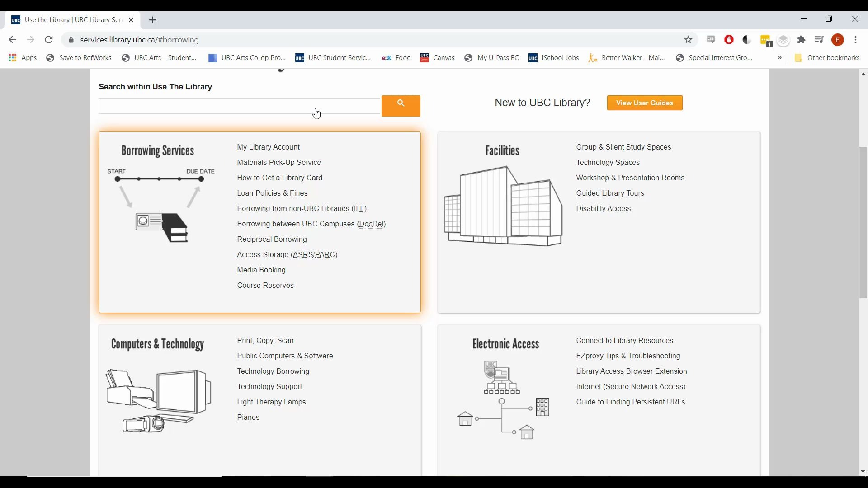This screenshot has height=488, width=868.
Task: Focus the Search within Use The Library field
Action: click(239, 106)
